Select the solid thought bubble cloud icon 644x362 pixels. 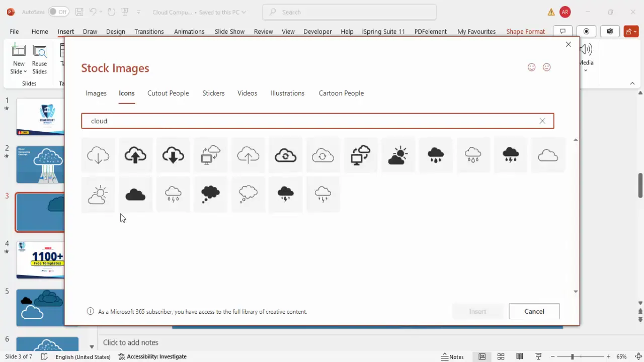(x=210, y=195)
